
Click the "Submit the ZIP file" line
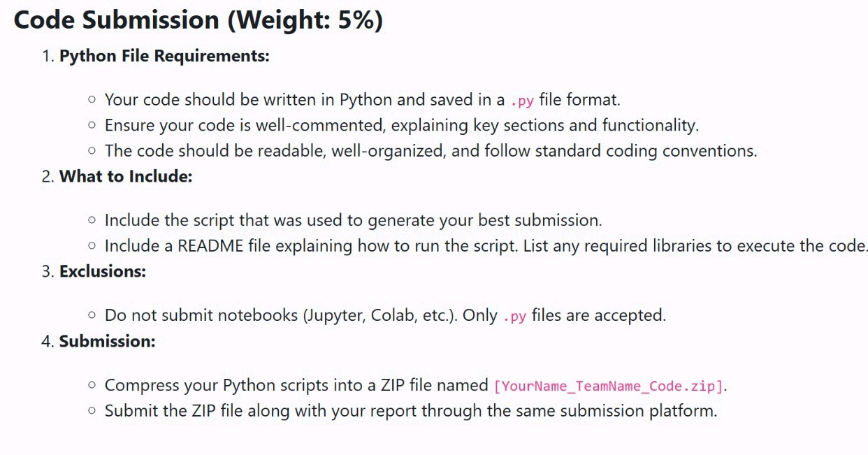[x=410, y=411]
